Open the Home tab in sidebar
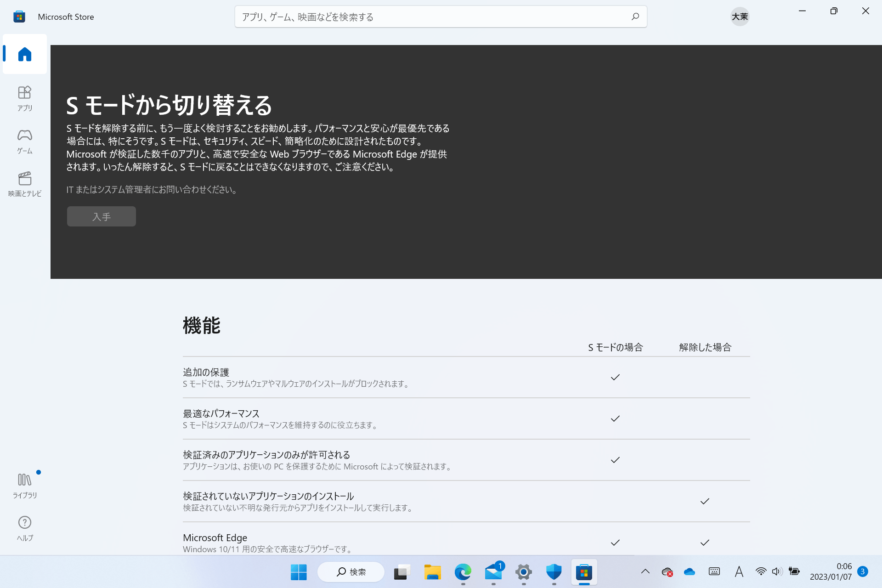 pos(25,54)
